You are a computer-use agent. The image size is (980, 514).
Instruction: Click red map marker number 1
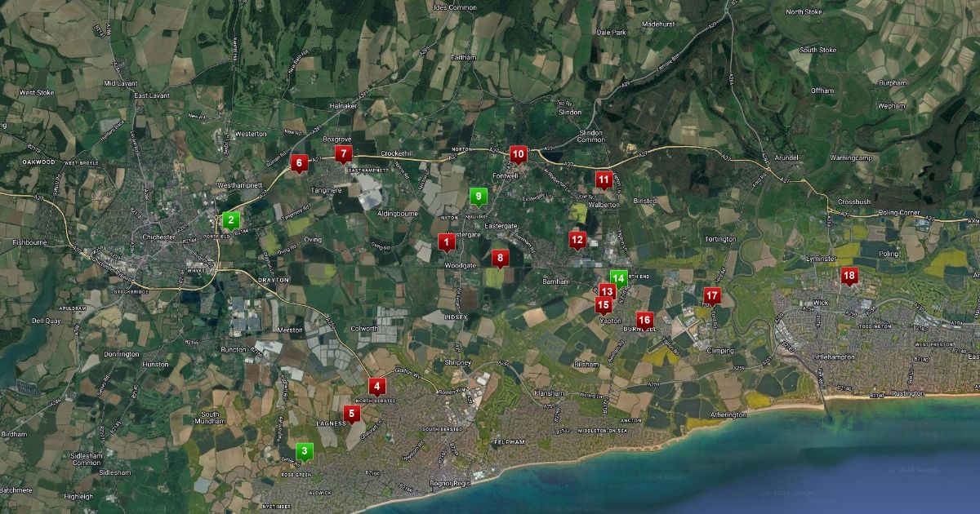[x=447, y=241]
